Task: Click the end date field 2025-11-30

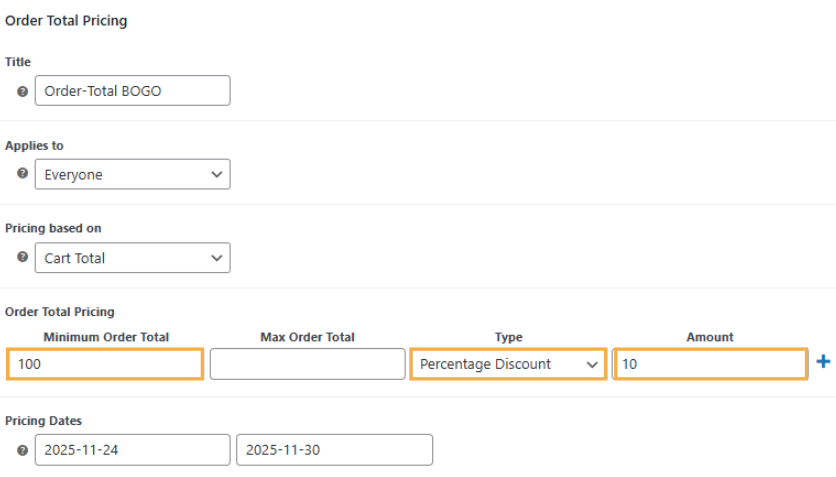Action: 334,450
